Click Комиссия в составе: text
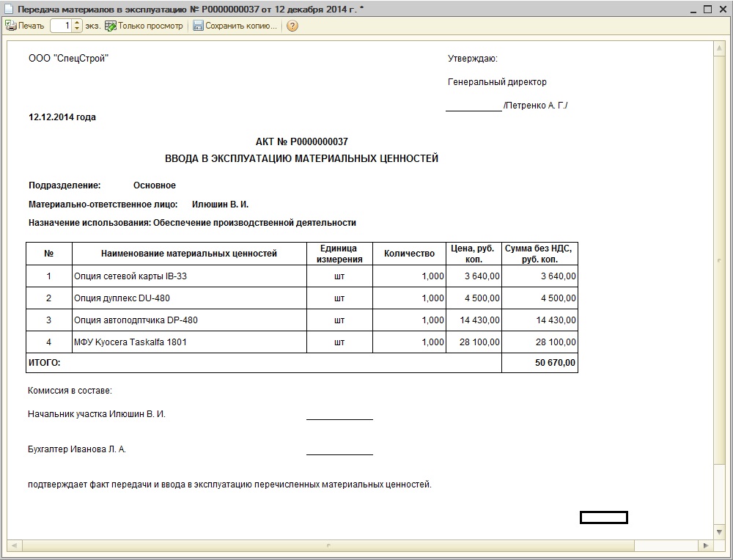The image size is (733, 560). click(70, 391)
